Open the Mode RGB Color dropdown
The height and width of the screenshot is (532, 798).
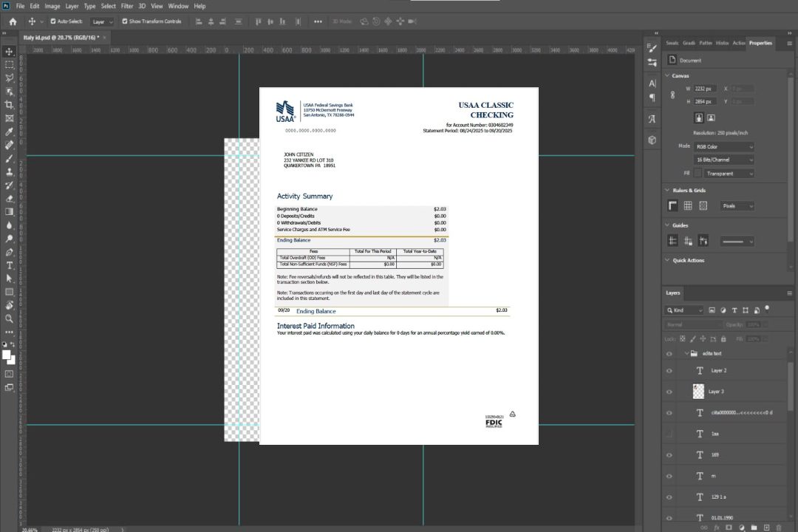coord(723,146)
